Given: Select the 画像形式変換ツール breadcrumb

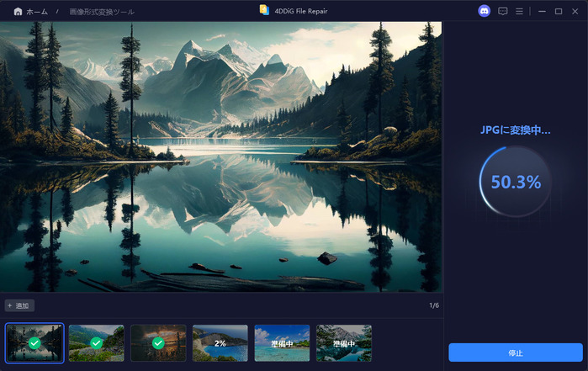Looking at the screenshot, I should tap(102, 12).
